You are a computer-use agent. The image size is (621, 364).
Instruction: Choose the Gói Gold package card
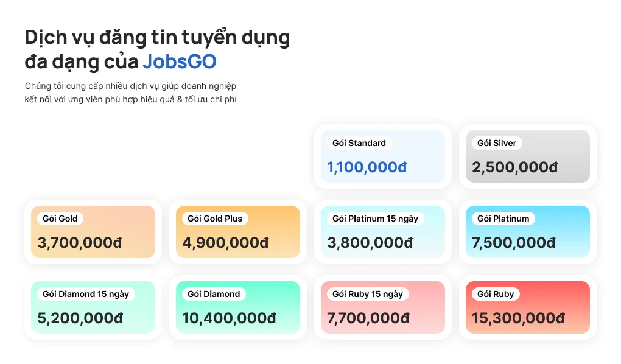pyautogui.click(x=93, y=232)
